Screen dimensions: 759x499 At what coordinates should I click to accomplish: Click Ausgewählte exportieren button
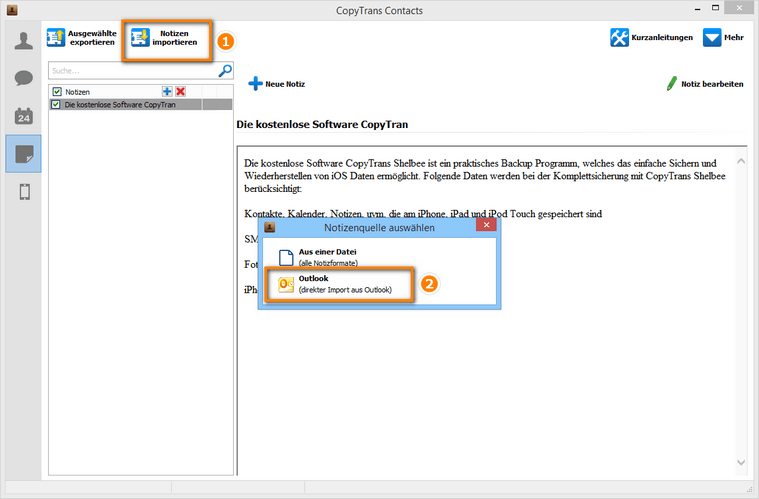82,38
